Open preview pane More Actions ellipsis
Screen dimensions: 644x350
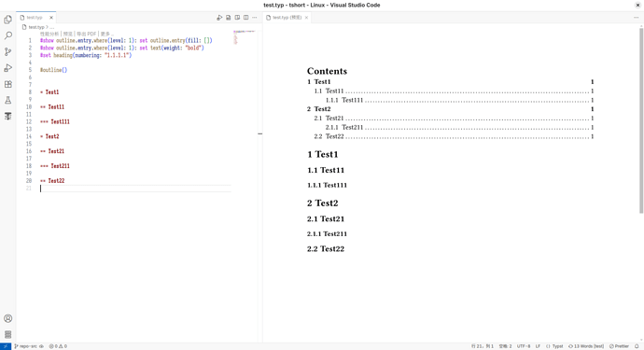click(637, 18)
